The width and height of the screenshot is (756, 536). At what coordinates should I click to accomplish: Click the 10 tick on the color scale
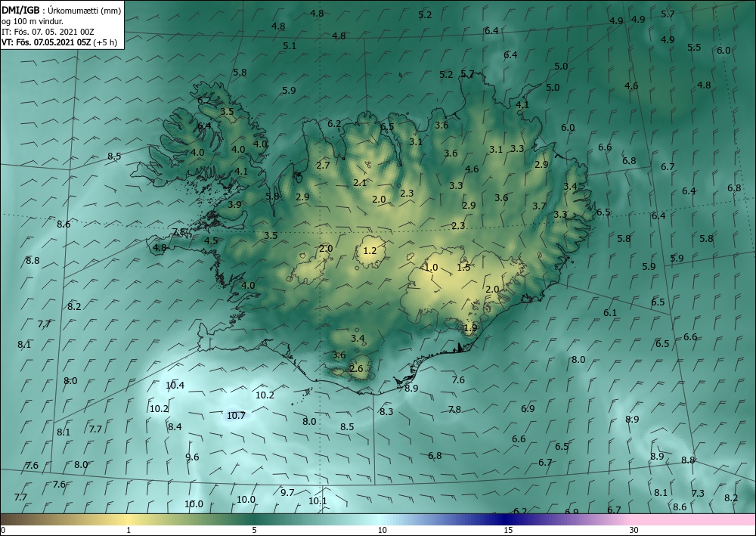coord(382,531)
